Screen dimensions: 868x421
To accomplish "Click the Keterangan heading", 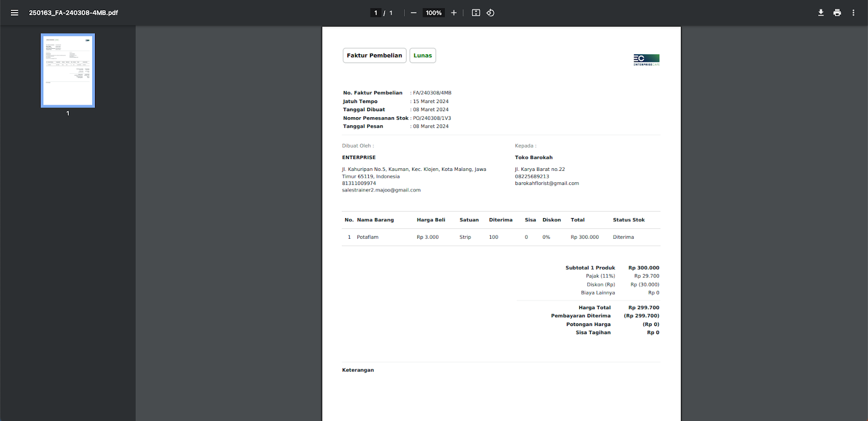I will point(358,370).
